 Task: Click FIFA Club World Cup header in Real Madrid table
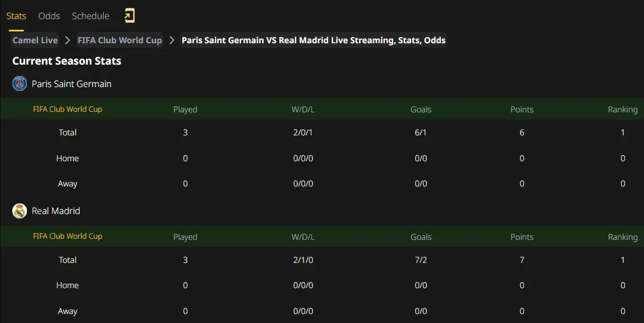pyautogui.click(x=67, y=236)
